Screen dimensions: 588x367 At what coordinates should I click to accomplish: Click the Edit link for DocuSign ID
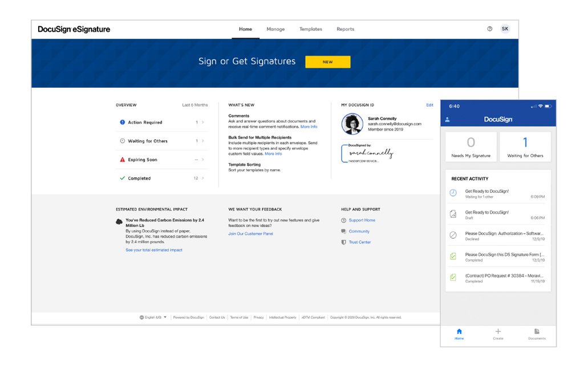(429, 105)
